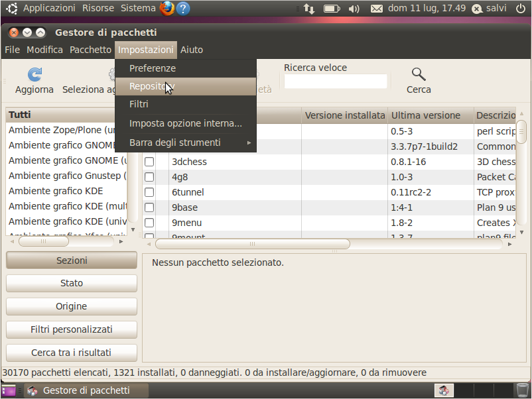Click the down arrow of the sections list scrollbar
This screenshot has width=532, height=399.
coord(133,229)
